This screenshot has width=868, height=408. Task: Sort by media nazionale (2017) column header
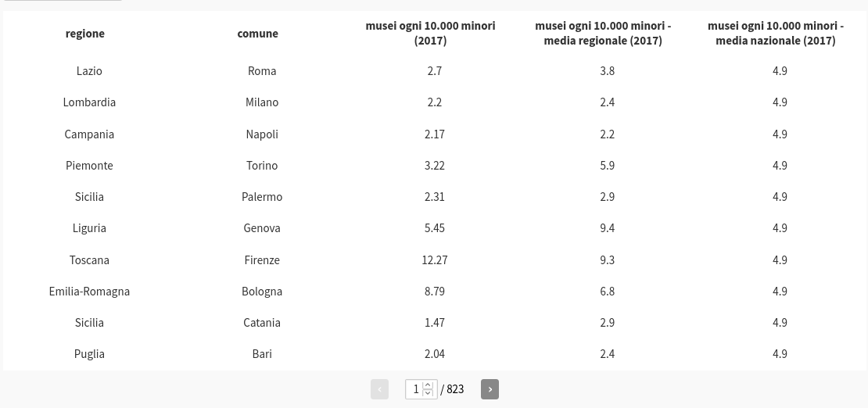pos(776,33)
